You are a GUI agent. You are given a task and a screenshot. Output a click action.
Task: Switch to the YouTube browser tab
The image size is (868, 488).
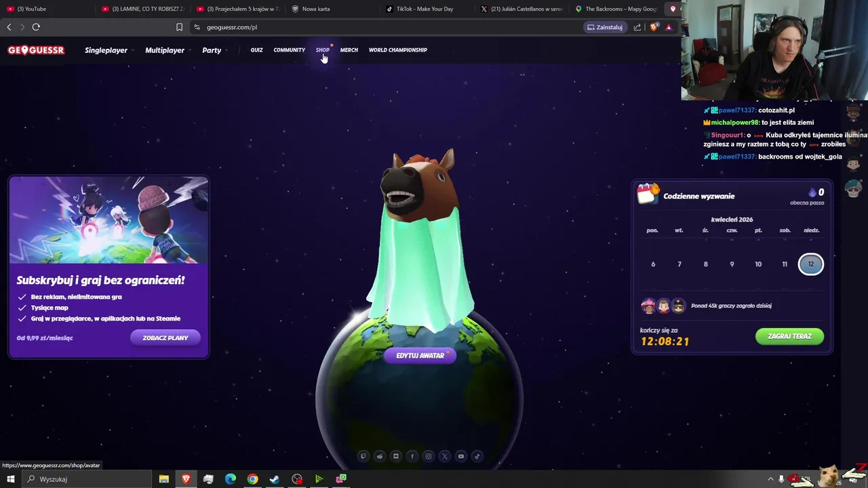pos(46,9)
